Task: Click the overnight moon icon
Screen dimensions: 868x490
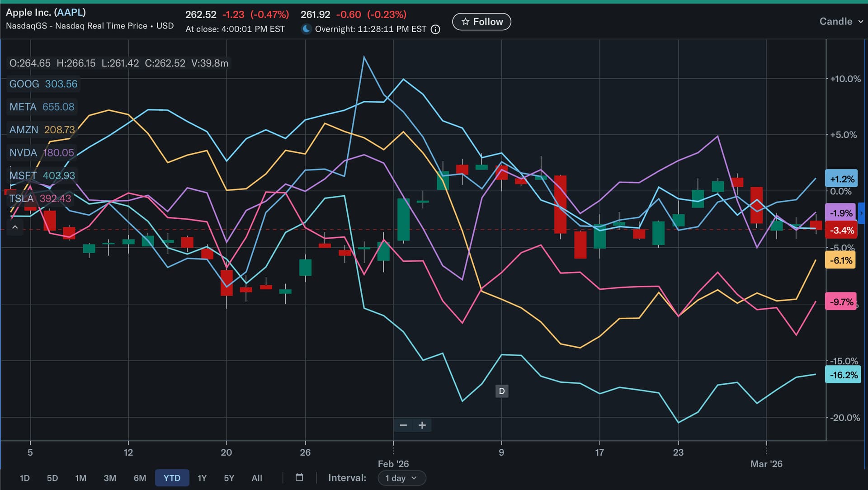Action: 307,29
